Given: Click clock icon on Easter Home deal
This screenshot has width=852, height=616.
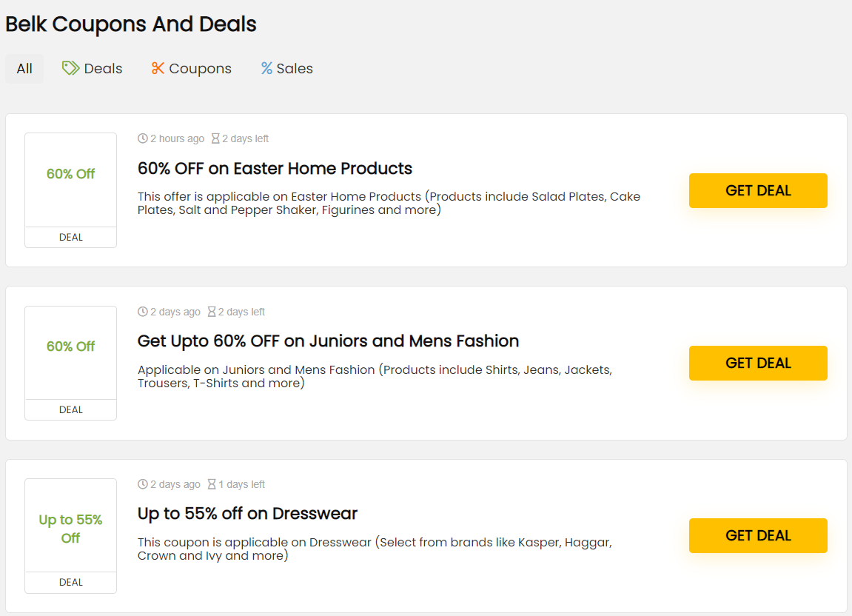Looking at the screenshot, I should pyautogui.click(x=143, y=138).
